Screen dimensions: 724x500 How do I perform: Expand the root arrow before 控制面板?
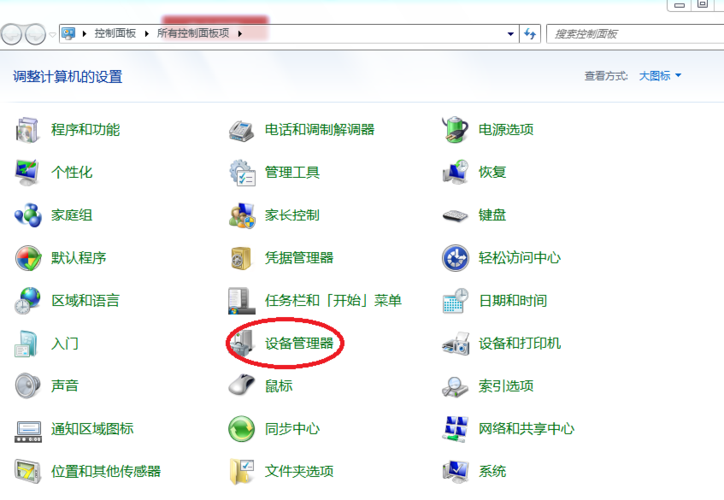click(84, 34)
